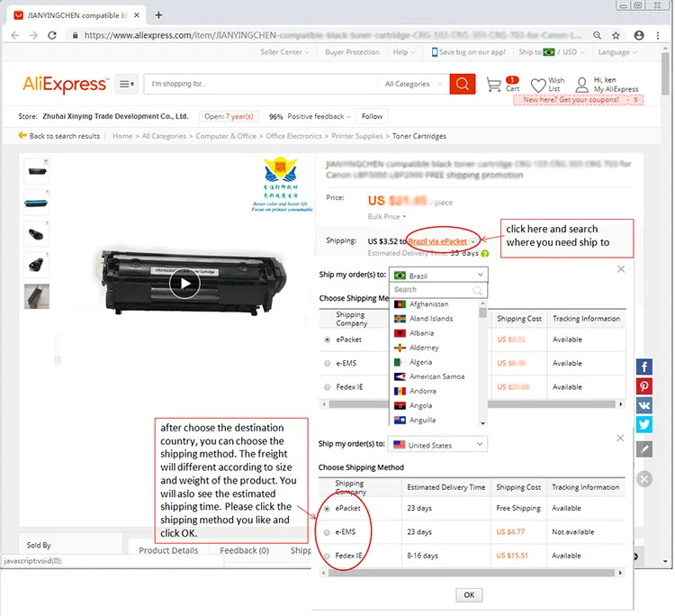This screenshot has width=675, height=616.
Task: Expand the Bulk Price dropdown
Action: pos(387,217)
